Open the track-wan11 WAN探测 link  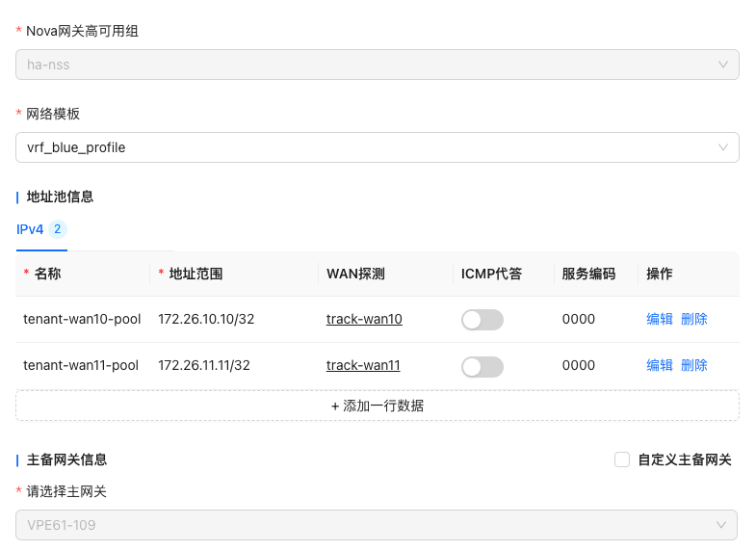(363, 366)
